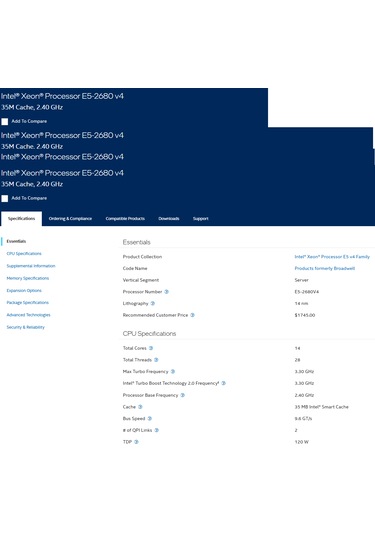
Task: Click the Total Threads value 28
Action: 297,360
